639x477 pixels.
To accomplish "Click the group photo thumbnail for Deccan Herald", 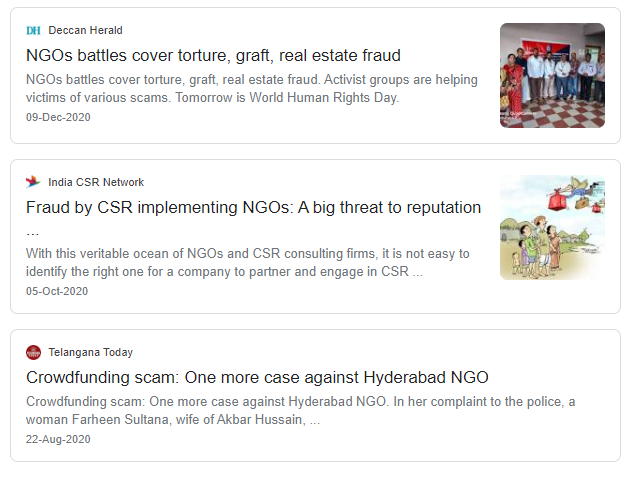I will tap(552, 75).
